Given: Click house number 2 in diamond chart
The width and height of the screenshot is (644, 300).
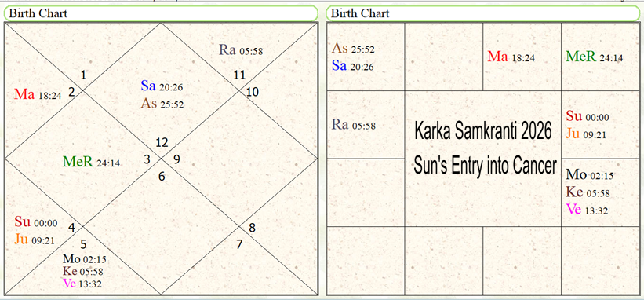Looking at the screenshot, I should coord(71,92).
